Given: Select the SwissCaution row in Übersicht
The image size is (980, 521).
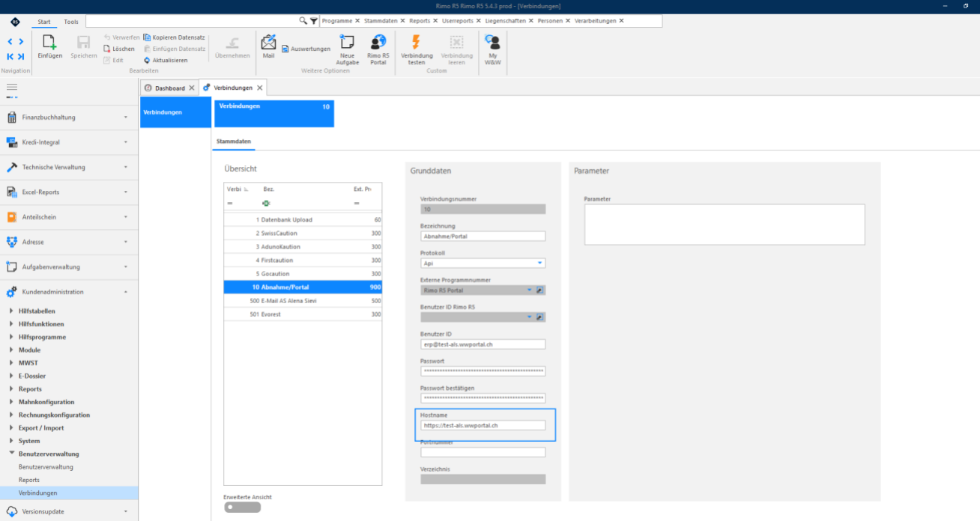Looking at the screenshot, I should pos(303,234).
